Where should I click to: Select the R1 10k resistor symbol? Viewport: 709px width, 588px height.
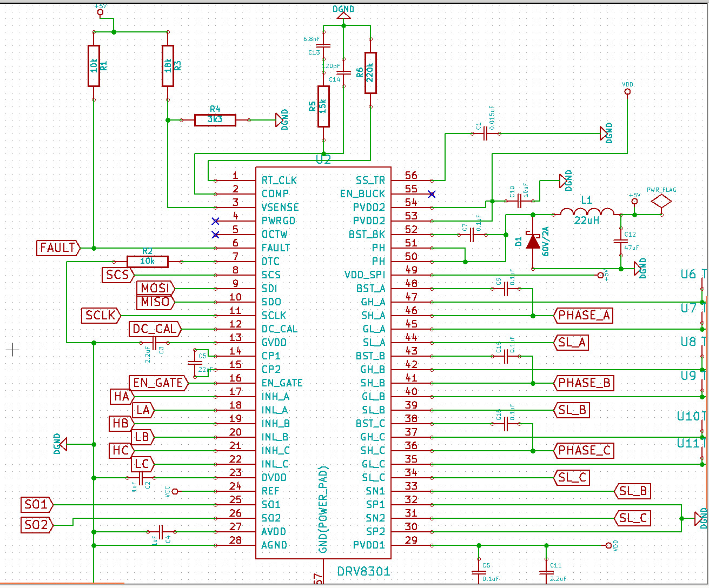click(x=94, y=66)
